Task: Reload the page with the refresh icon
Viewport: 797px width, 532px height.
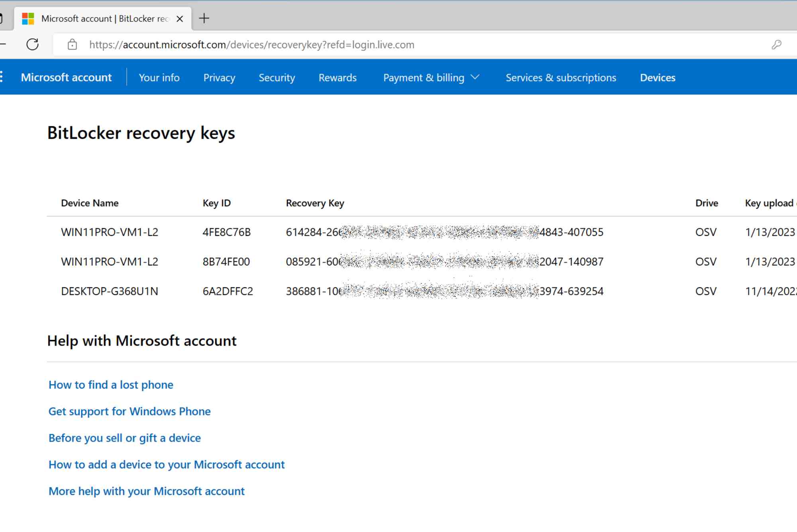Action: pyautogui.click(x=33, y=44)
